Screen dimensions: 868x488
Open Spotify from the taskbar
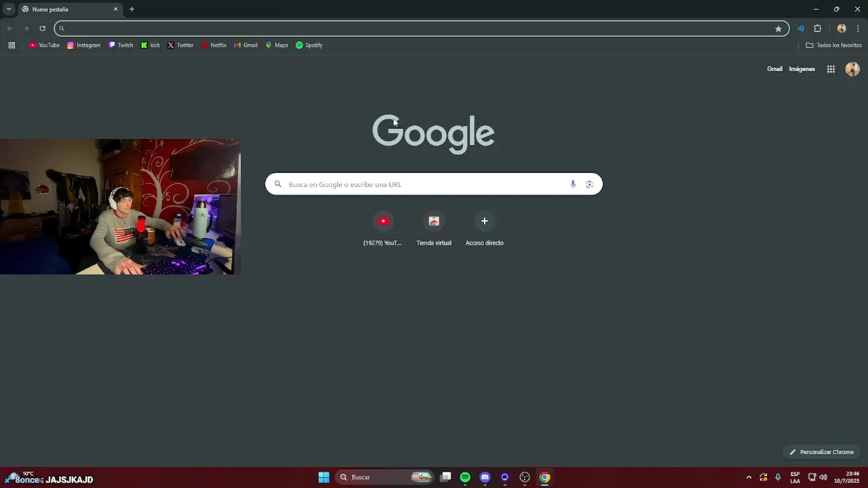[x=465, y=477]
